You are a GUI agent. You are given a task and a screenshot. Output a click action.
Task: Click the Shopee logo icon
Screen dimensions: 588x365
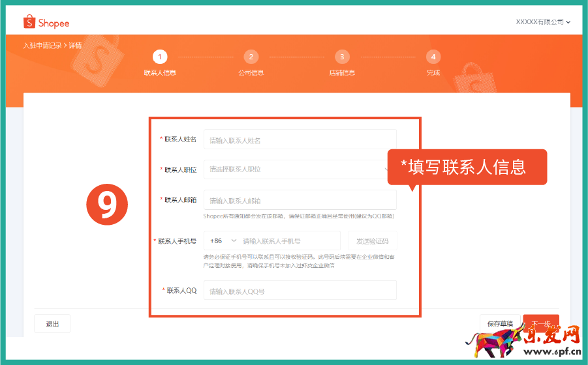[x=29, y=22]
